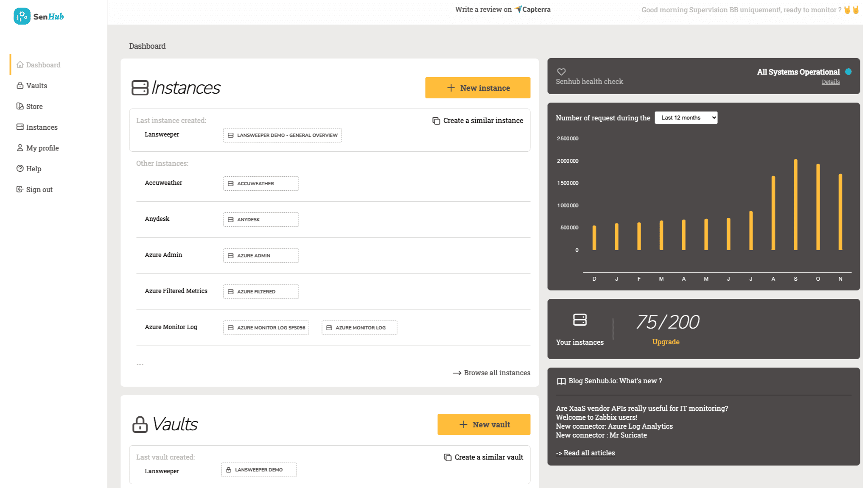
Task: Click the heart icon in health check panel
Action: point(561,72)
